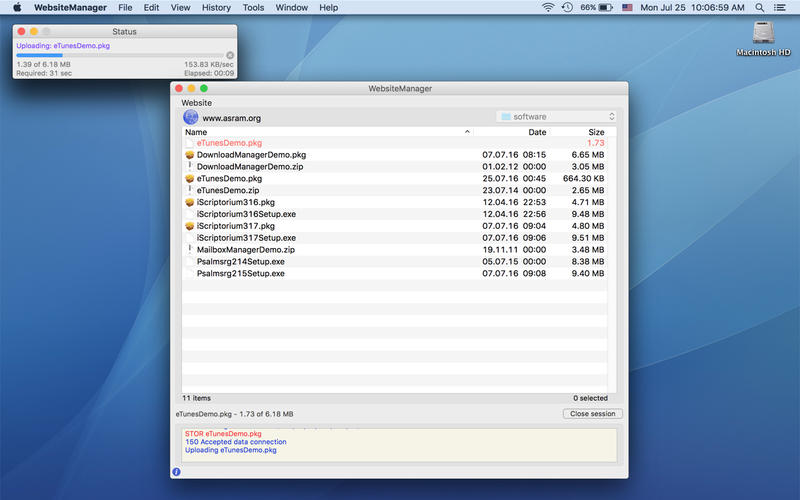Open the WebsiteManager application menu

click(x=70, y=8)
